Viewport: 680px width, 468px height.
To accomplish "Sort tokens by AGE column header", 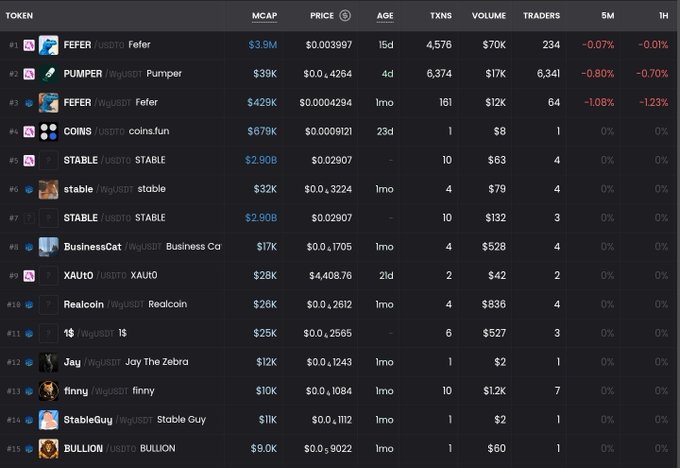I will [385, 16].
